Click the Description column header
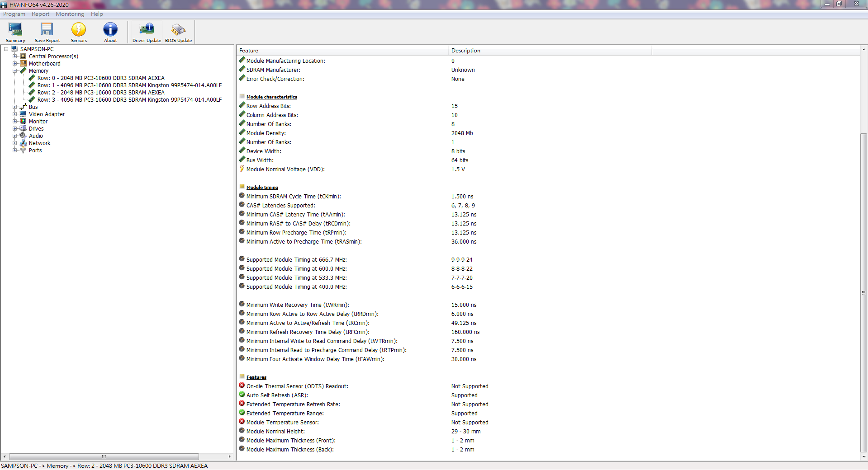 [x=550, y=51]
